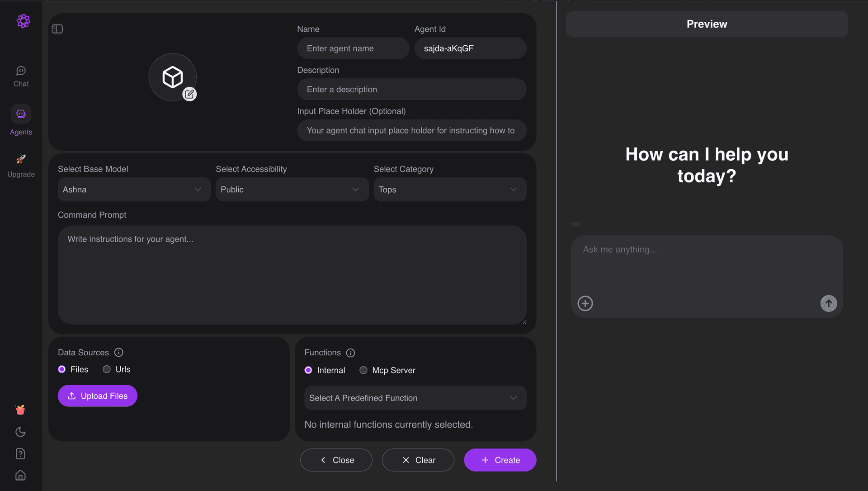Toggle the sidebar panel icon
Screen dimensions: 868x491
pyautogui.click(x=57, y=29)
